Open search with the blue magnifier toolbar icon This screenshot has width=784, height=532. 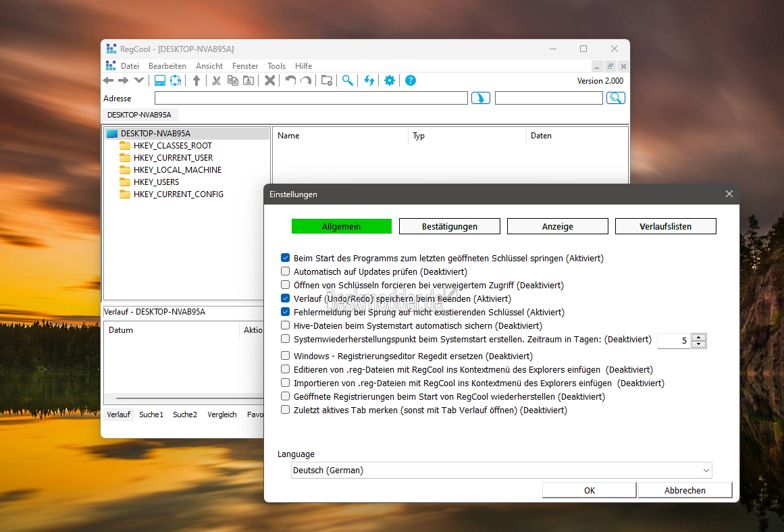[x=348, y=80]
